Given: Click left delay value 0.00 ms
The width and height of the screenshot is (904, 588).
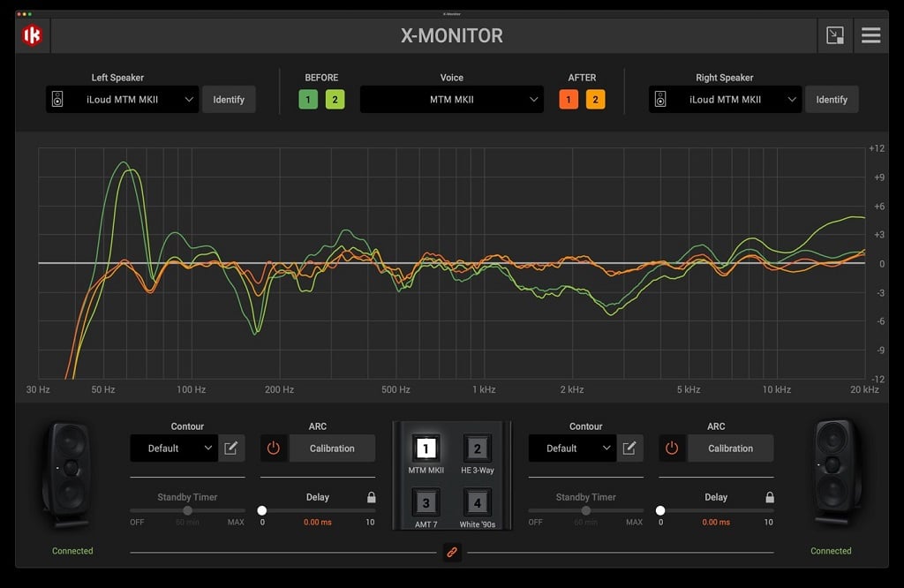Looking at the screenshot, I should point(318,523).
